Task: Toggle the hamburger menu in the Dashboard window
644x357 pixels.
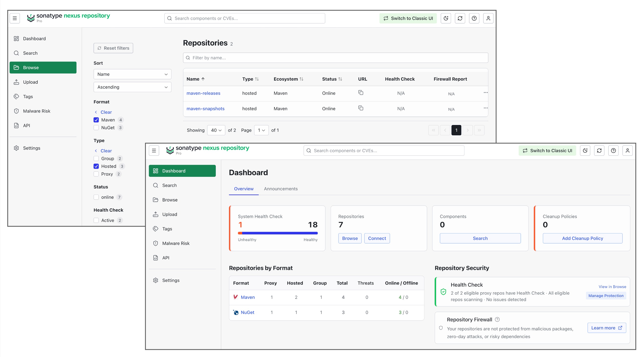Action: [x=154, y=151]
